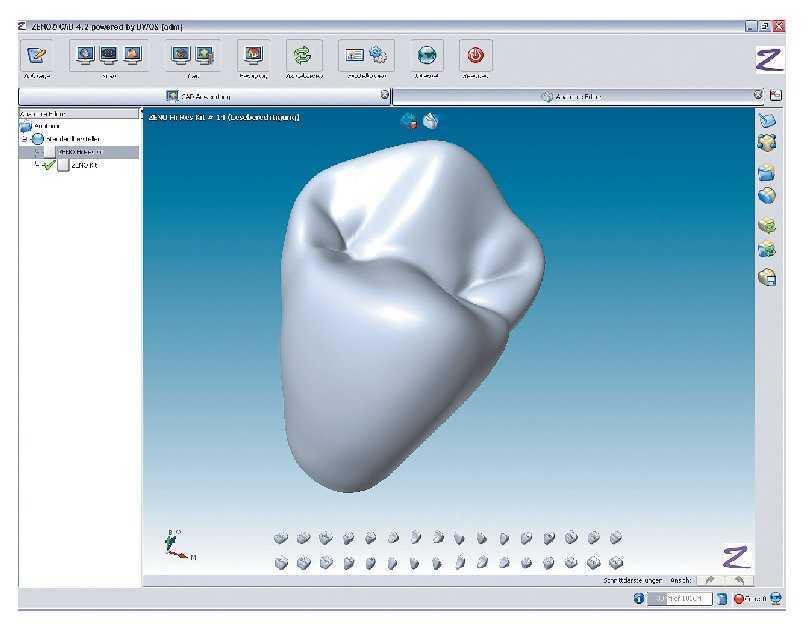The image size is (808, 629).
Task: Click the blue info icon in status bar
Action: [639, 599]
